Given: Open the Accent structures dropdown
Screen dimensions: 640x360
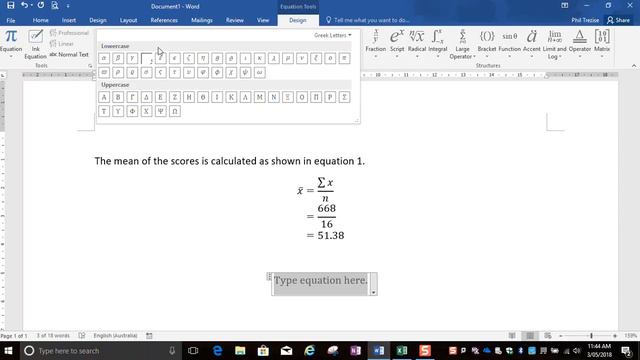Looking at the screenshot, I should pos(531,44).
